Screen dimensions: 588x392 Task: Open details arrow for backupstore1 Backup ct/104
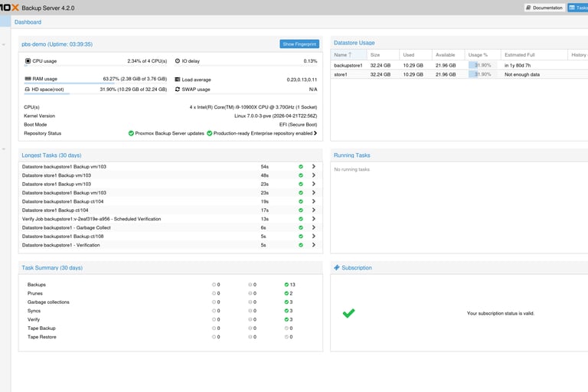(x=313, y=201)
